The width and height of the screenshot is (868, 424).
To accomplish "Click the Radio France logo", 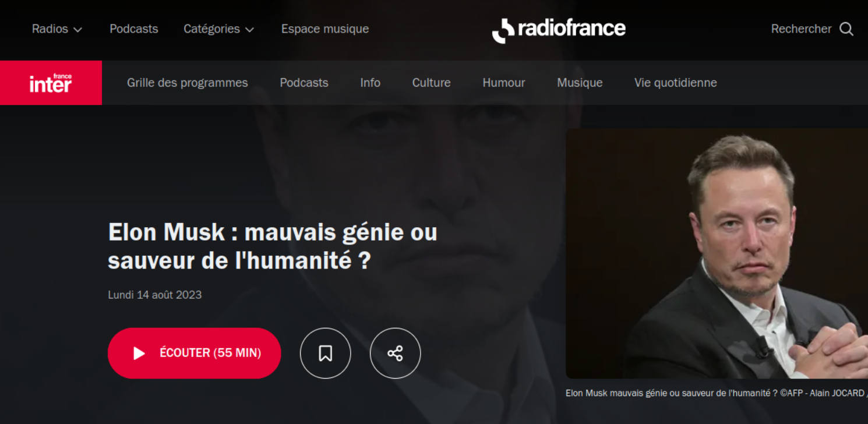I will pyautogui.click(x=559, y=29).
